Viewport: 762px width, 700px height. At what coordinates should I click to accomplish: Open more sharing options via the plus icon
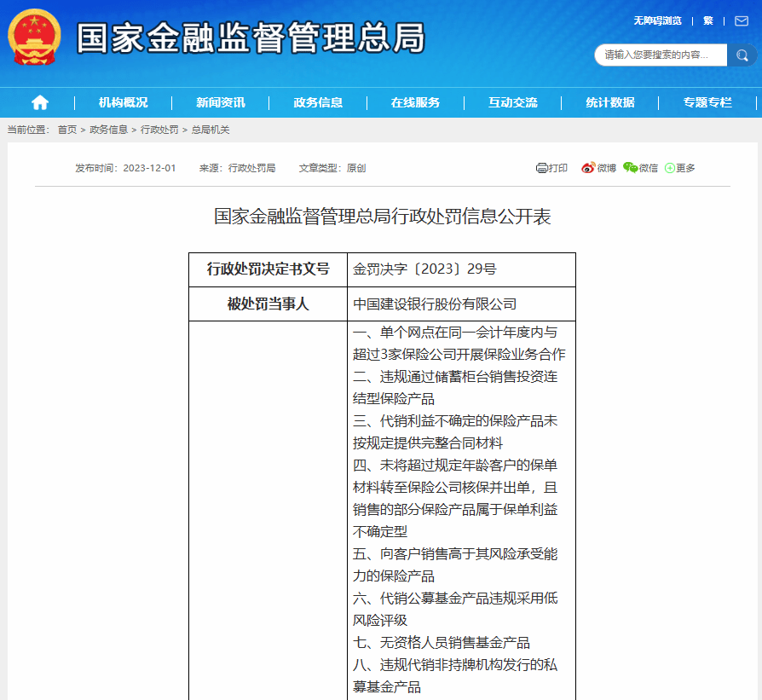click(668, 168)
